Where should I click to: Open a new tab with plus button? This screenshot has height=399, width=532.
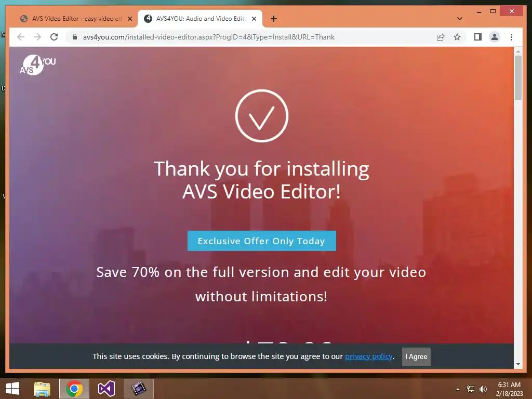(274, 19)
